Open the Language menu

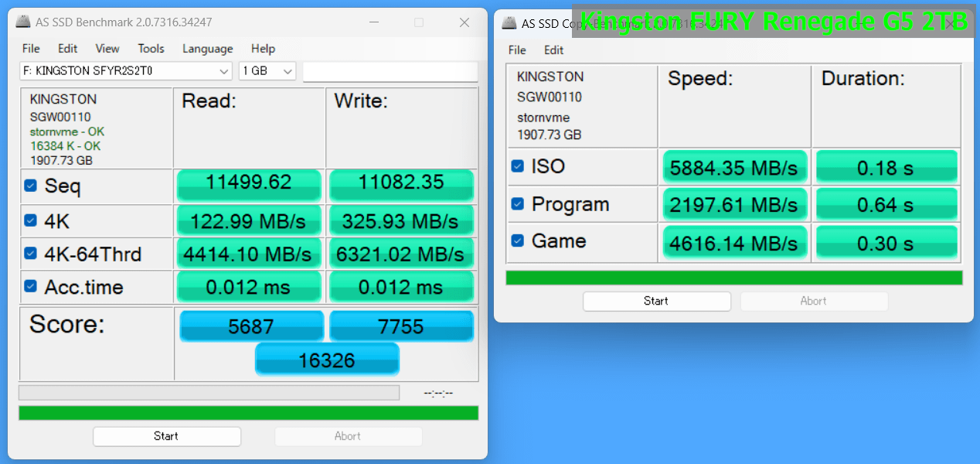(207, 49)
